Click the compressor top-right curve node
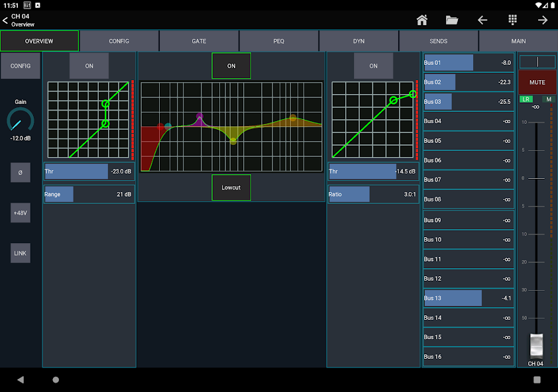The image size is (558, 392). point(412,94)
